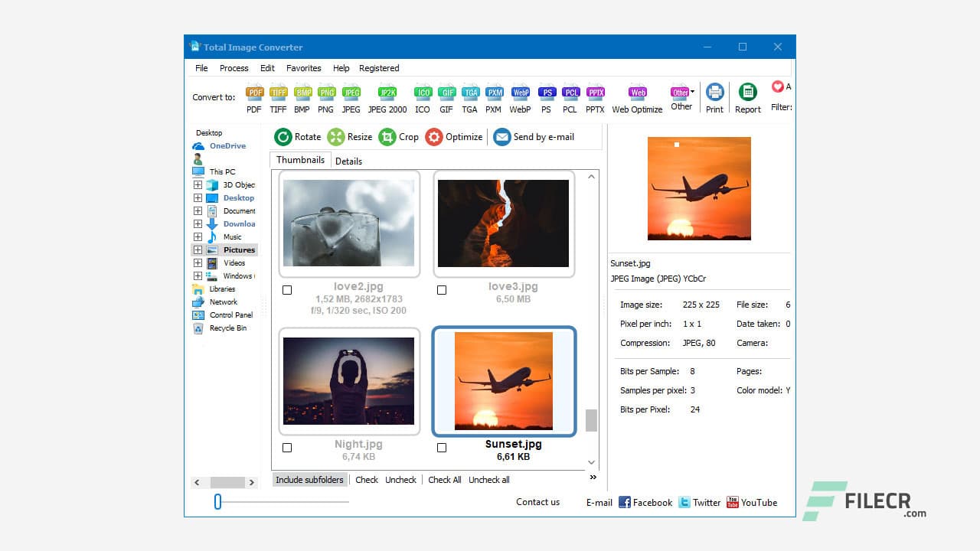This screenshot has width=980, height=551.
Task: Open the Crop tool
Action: click(x=399, y=137)
